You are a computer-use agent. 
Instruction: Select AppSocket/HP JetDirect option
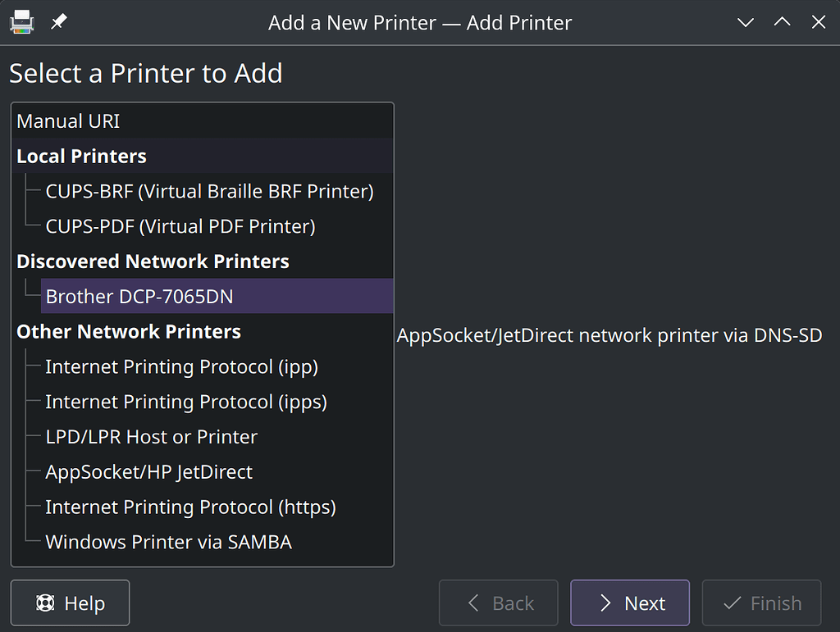click(x=148, y=472)
